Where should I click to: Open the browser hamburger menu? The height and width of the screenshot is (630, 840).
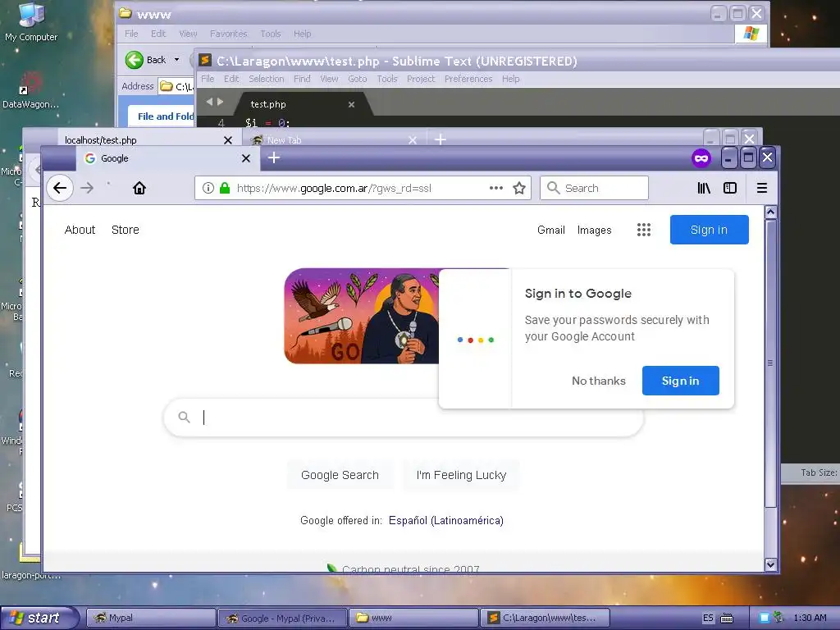pos(762,188)
